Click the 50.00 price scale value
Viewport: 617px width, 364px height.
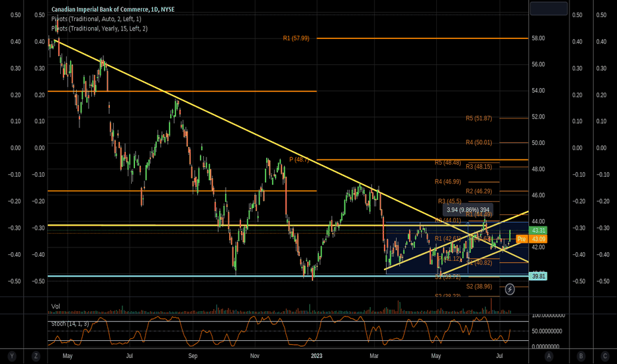coord(538,143)
